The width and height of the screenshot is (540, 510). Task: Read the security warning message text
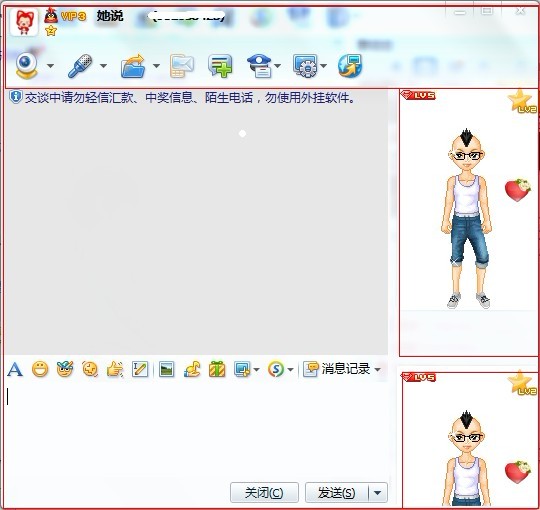[x=190, y=98]
